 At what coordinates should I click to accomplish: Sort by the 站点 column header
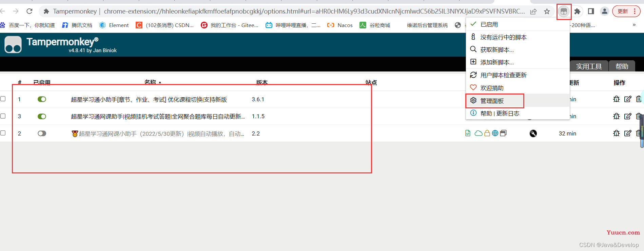(x=371, y=82)
